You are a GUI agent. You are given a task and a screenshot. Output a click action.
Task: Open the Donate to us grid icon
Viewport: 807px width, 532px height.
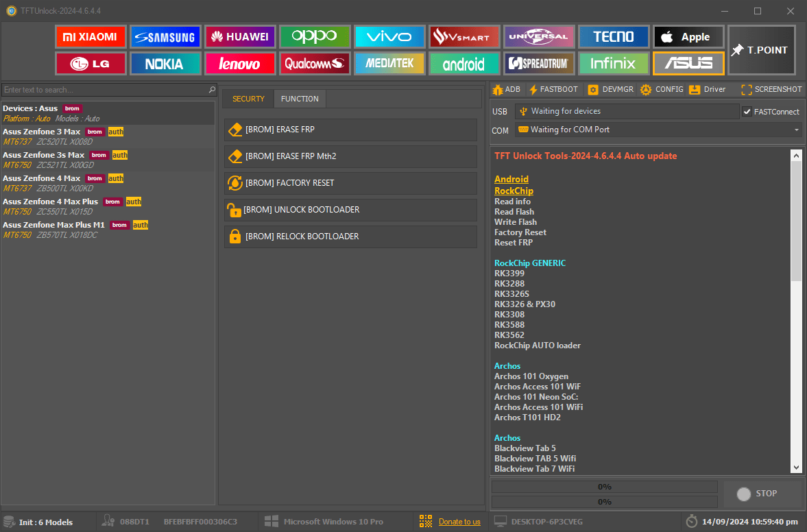pos(425,521)
